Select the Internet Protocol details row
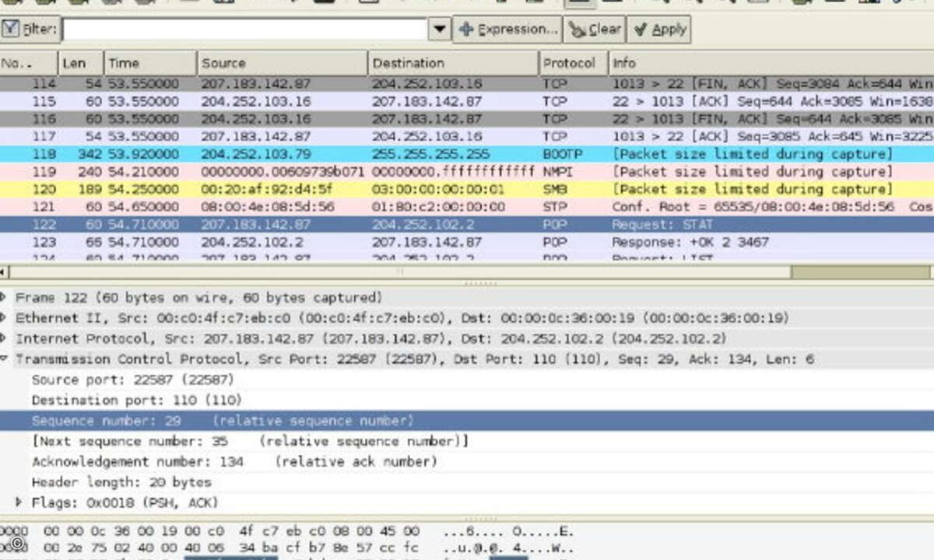Viewport: 934px width, 560px height. tap(467, 338)
